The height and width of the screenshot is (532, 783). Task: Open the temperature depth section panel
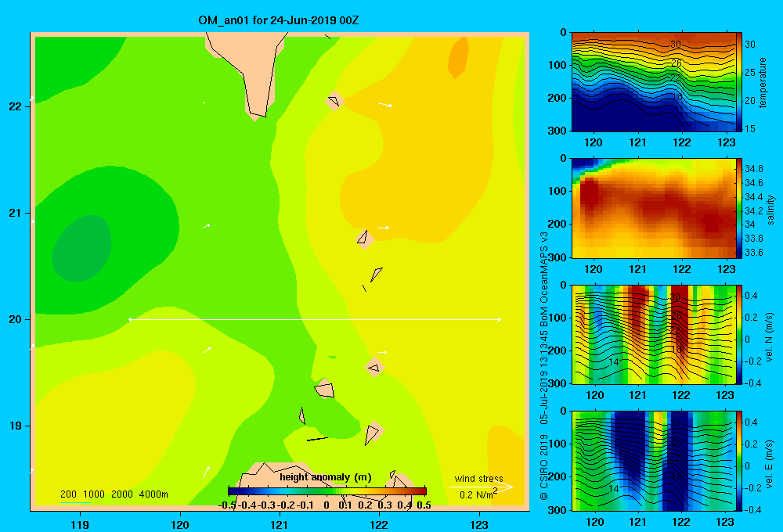654,82
